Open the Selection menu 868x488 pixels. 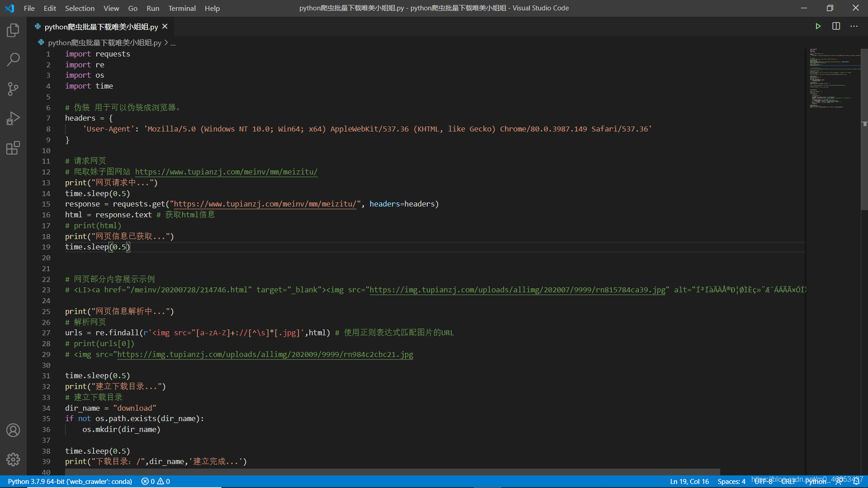pos(80,8)
